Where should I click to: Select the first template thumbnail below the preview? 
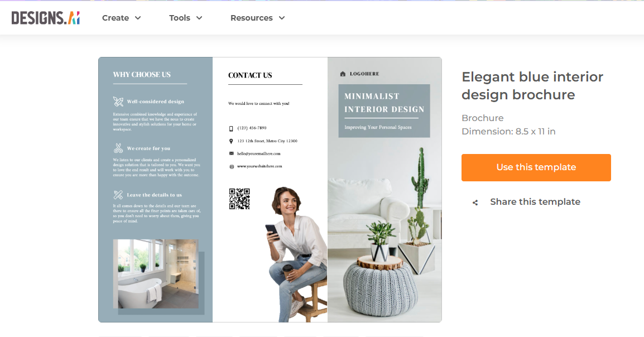coord(121,335)
